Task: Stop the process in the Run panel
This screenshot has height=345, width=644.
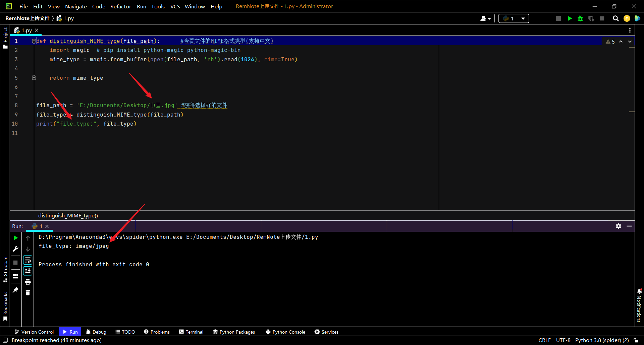Action: coord(15,263)
